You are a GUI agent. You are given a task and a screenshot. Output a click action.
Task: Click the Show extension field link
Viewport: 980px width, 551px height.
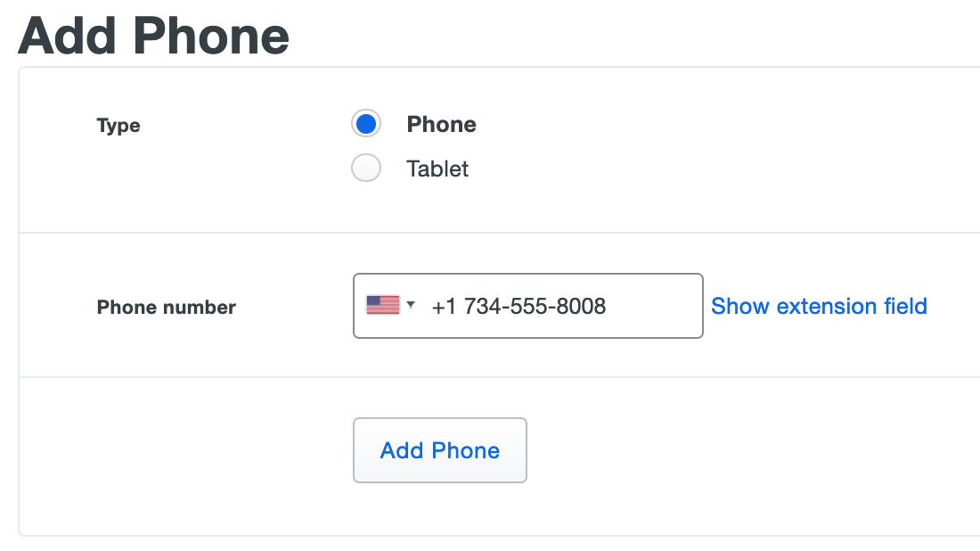point(819,307)
